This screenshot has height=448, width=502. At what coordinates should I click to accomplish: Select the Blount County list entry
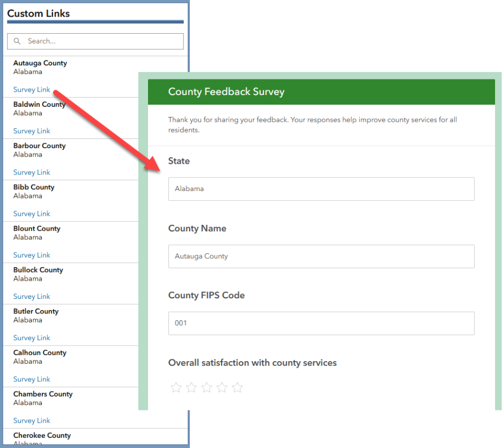coord(70,242)
